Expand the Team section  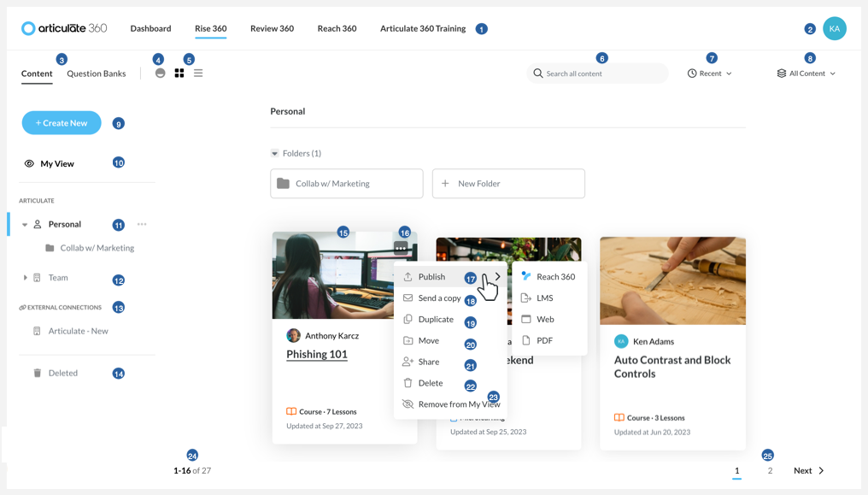[25, 279]
